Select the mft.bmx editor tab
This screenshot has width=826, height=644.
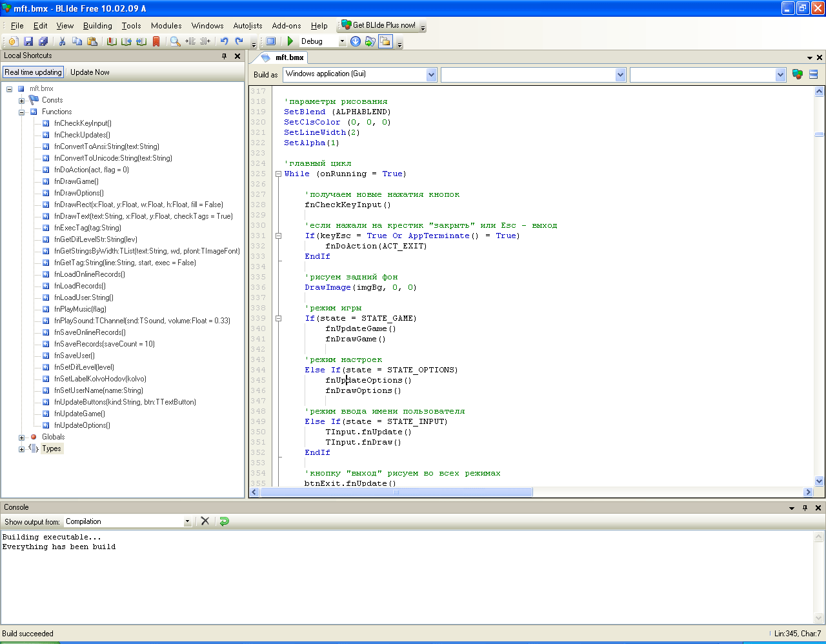coord(289,57)
